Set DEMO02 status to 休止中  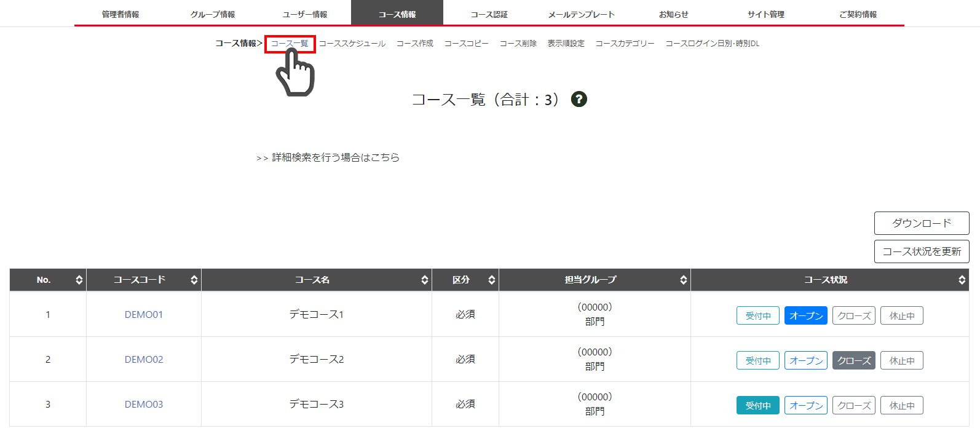coord(902,360)
